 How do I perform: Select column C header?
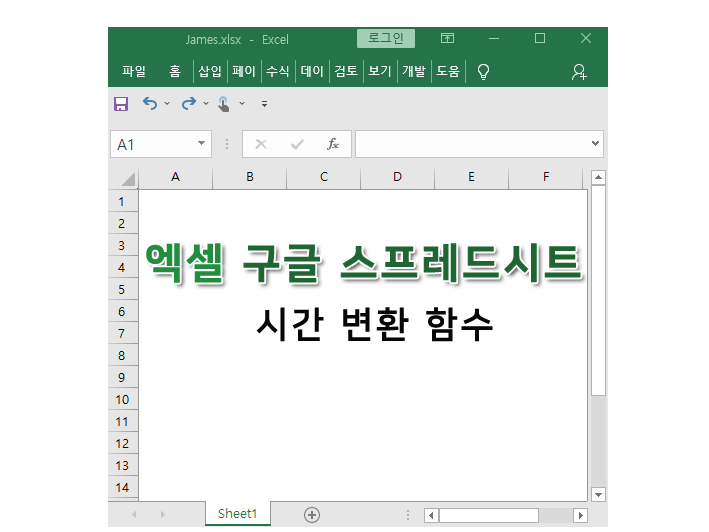pos(324,177)
